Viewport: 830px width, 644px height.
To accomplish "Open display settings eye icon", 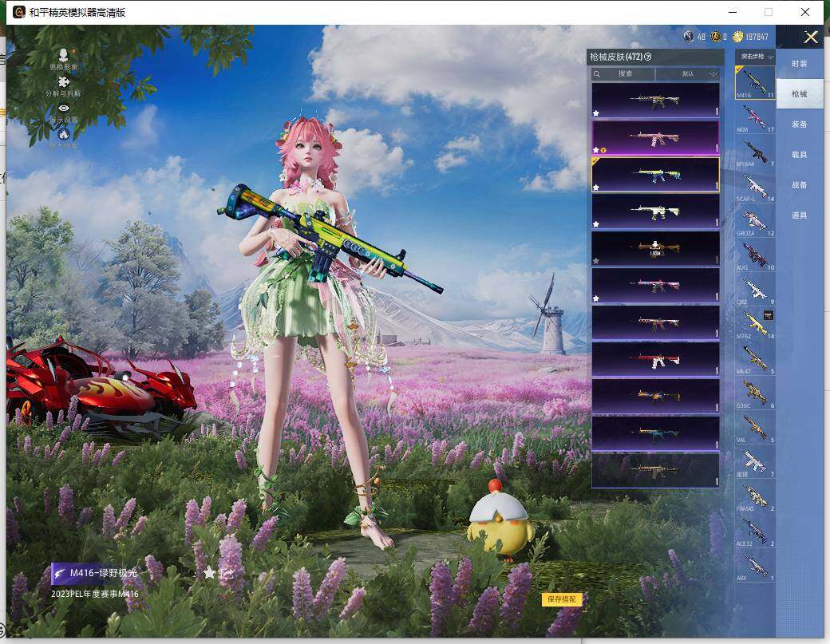I will pos(64,108).
